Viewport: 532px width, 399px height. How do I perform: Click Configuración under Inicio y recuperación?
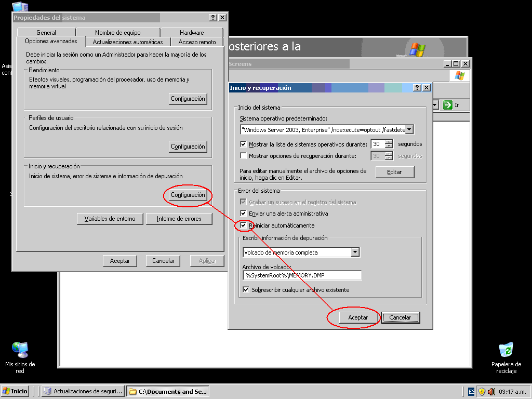pyautogui.click(x=188, y=195)
